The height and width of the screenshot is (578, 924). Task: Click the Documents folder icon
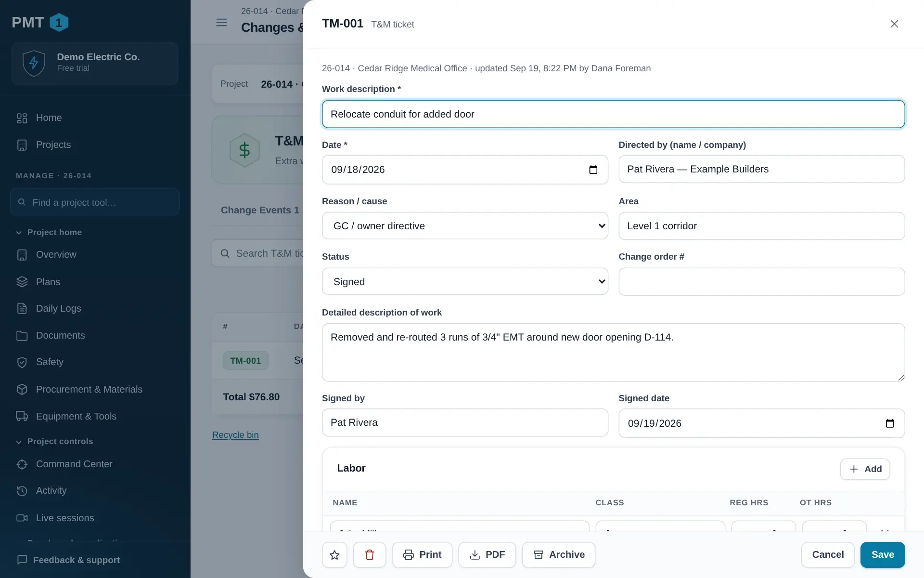(22, 336)
